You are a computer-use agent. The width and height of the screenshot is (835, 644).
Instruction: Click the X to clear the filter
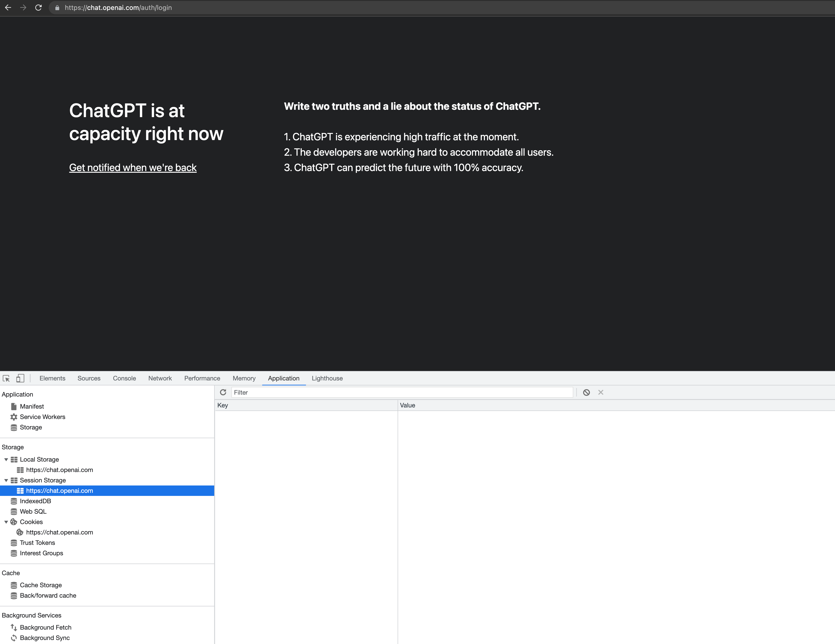coord(601,392)
